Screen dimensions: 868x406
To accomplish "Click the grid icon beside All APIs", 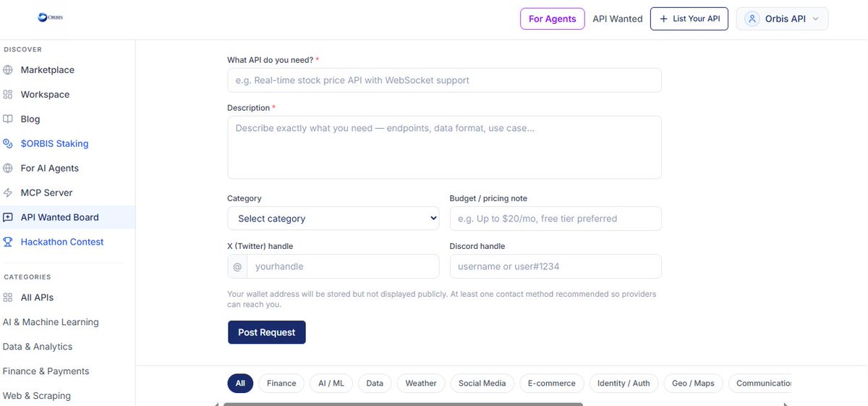I will (x=8, y=297).
